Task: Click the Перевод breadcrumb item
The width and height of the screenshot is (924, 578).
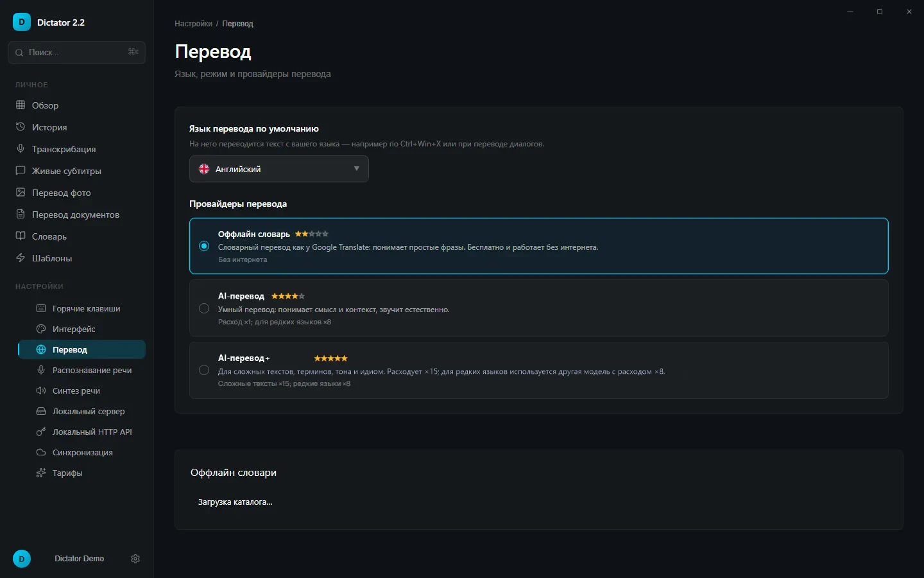Action: pos(237,24)
